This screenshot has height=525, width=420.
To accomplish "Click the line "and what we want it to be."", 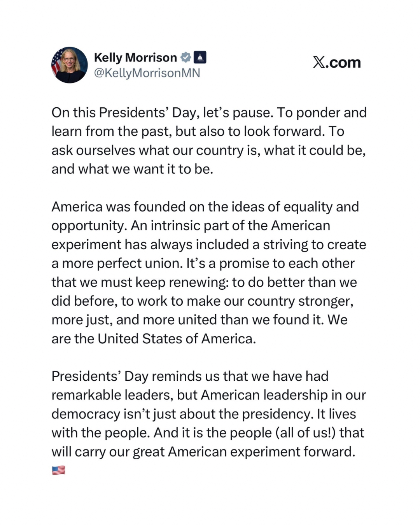I will (132, 169).
